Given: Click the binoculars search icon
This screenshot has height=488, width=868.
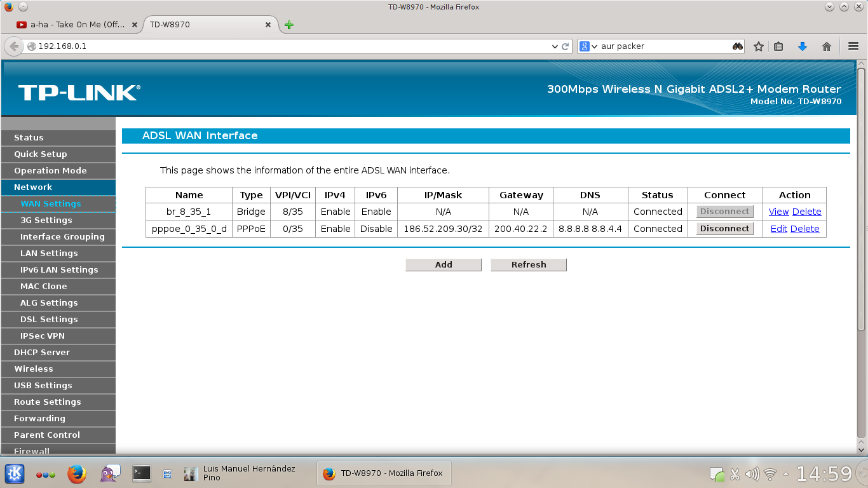Looking at the screenshot, I should click(x=737, y=46).
